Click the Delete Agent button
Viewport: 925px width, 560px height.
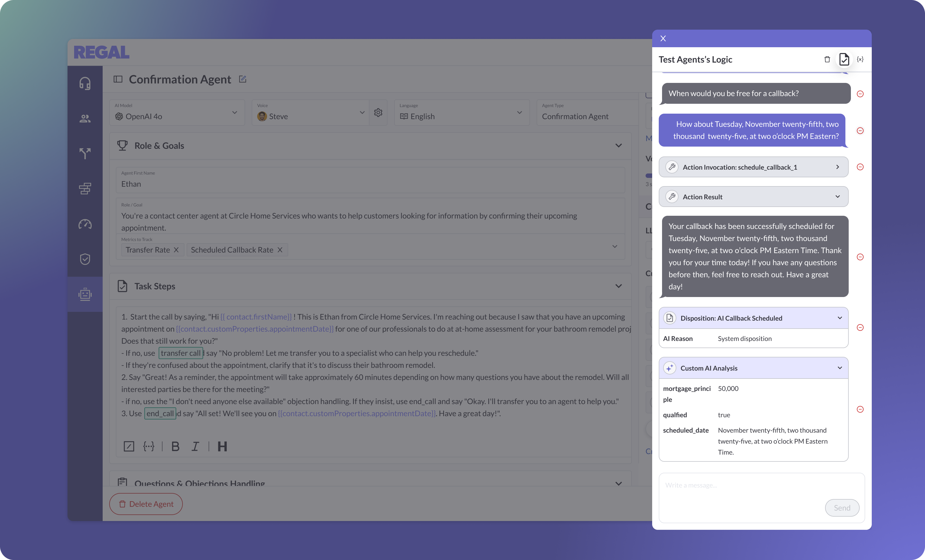pos(146,504)
